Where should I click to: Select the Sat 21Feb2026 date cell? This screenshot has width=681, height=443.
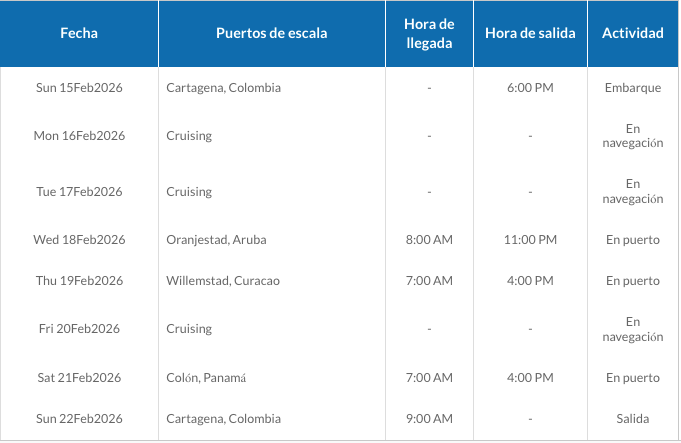pyautogui.click(x=79, y=378)
